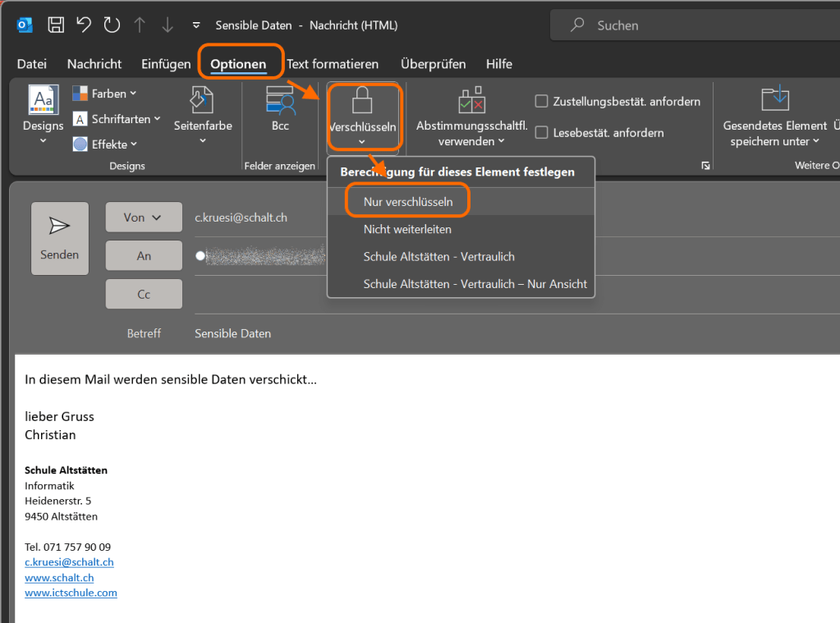840x623 pixels.
Task: Enable Lesebestät. anfordern checkbox
Action: [542, 132]
